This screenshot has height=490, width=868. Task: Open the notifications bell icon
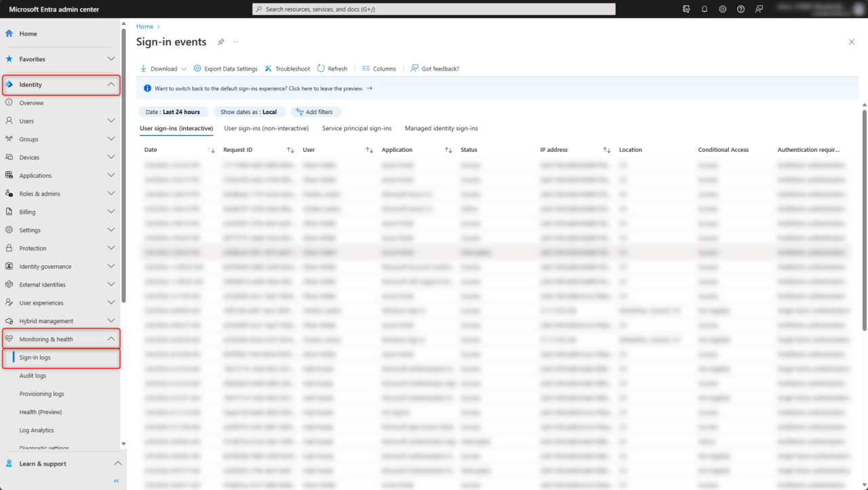point(705,9)
